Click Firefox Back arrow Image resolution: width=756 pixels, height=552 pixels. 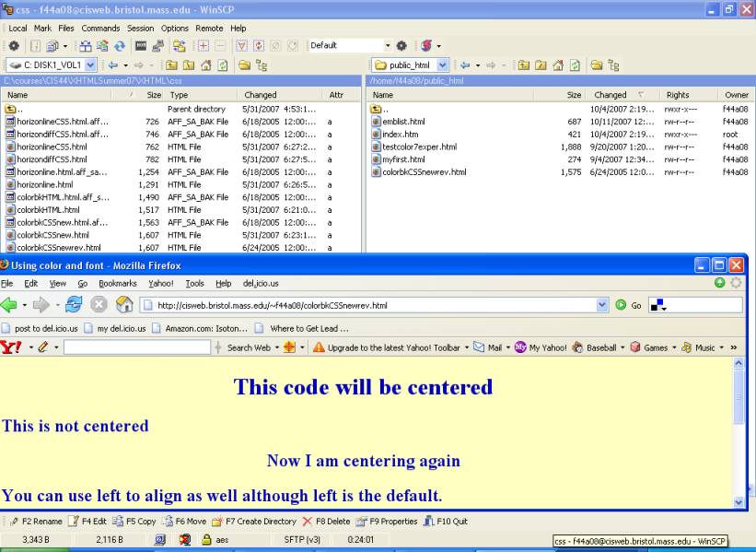[9, 305]
